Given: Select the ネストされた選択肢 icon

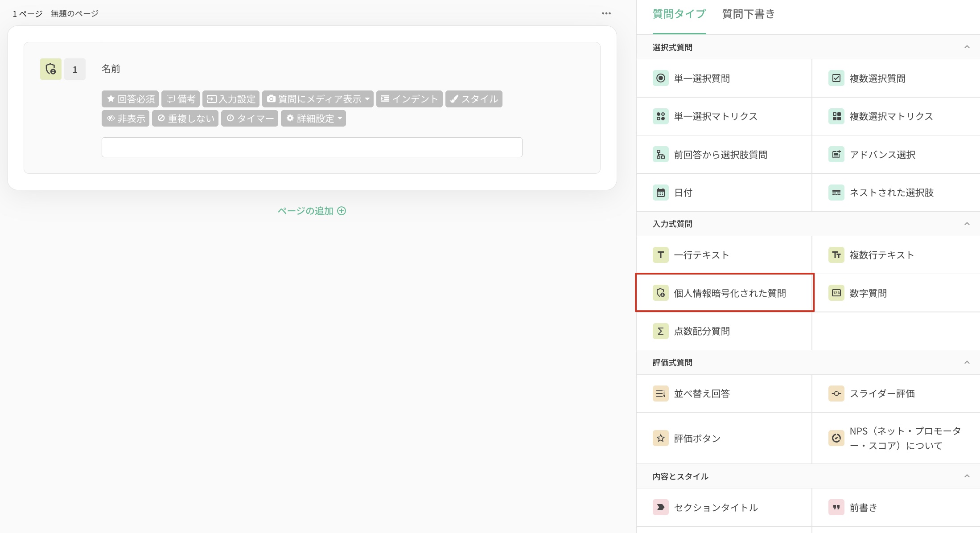Looking at the screenshot, I should 836,193.
